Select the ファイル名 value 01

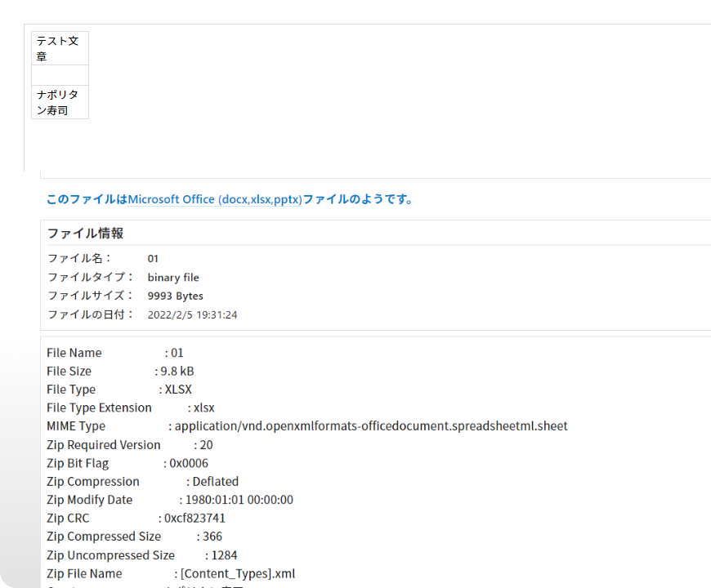(x=153, y=259)
